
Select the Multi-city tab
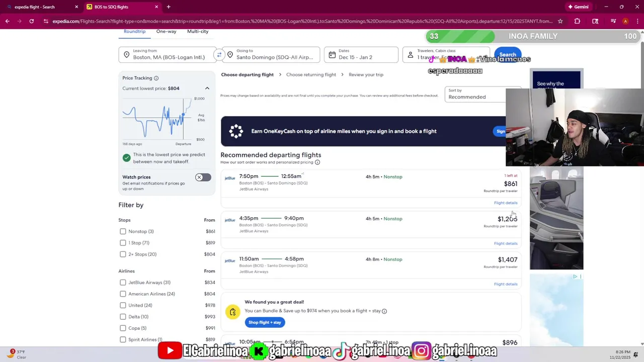[x=198, y=31]
